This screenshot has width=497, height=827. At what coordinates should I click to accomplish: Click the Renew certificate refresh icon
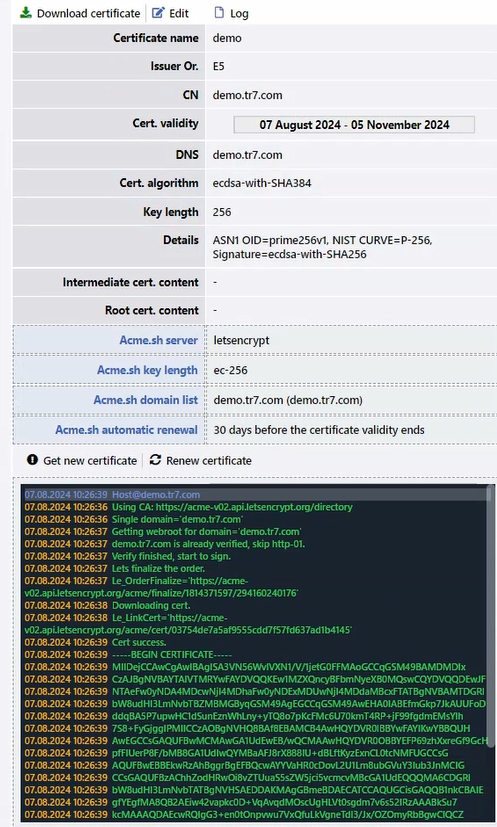tap(155, 460)
